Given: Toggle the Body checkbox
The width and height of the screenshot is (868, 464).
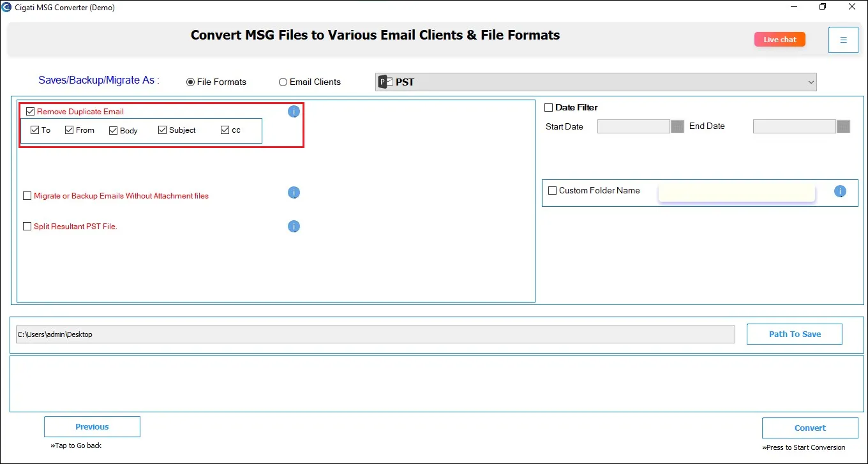Looking at the screenshot, I should click(x=113, y=130).
